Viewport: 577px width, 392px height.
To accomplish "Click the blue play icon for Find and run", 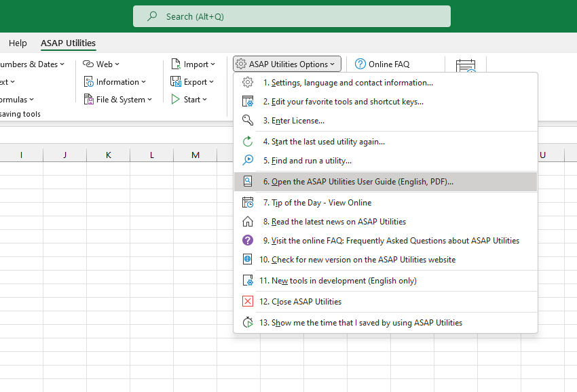I will click(x=248, y=161).
